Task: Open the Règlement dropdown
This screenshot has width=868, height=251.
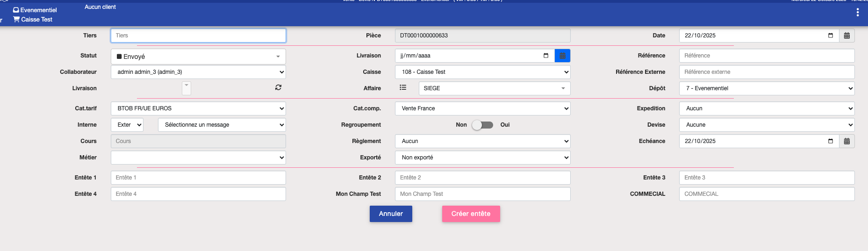Action: click(x=482, y=141)
